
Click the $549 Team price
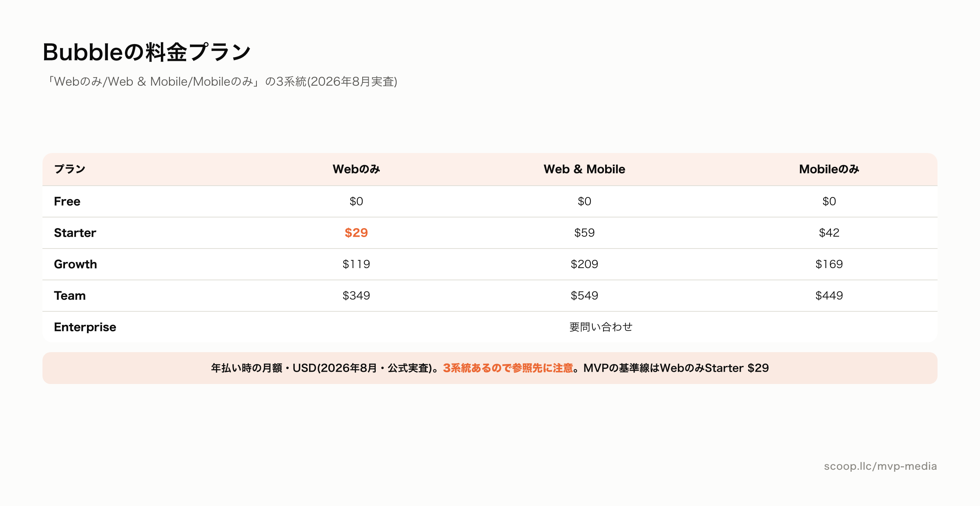point(584,295)
